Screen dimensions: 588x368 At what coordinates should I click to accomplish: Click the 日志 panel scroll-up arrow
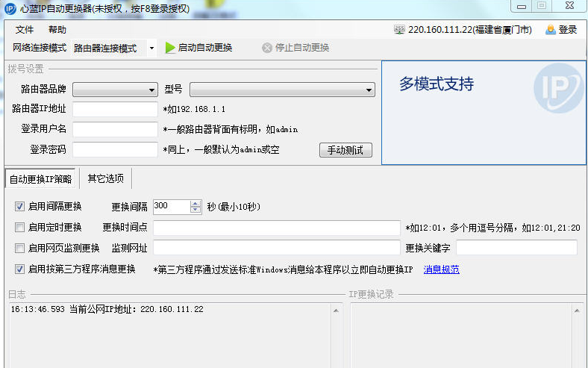(336, 311)
